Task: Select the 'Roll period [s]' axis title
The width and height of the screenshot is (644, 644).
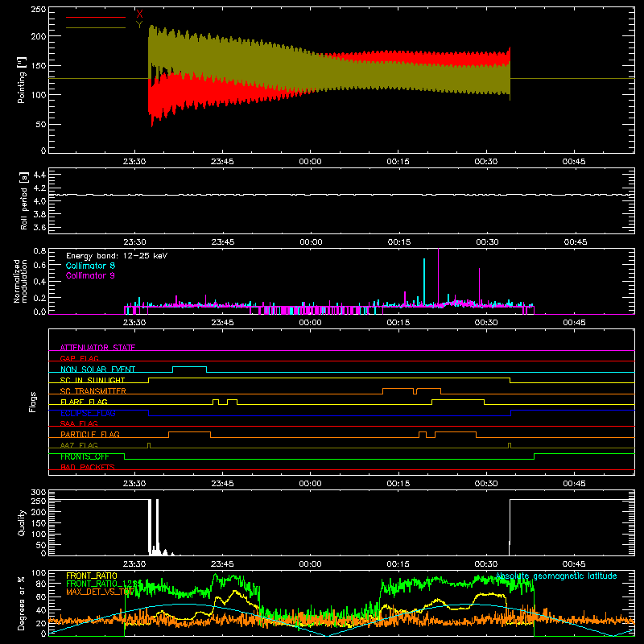Action: click(23, 200)
